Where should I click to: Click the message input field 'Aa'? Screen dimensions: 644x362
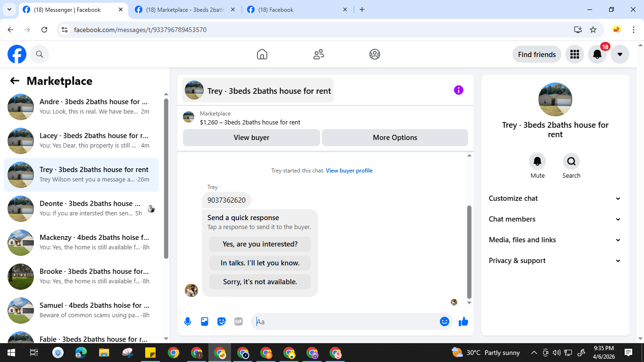(344, 321)
